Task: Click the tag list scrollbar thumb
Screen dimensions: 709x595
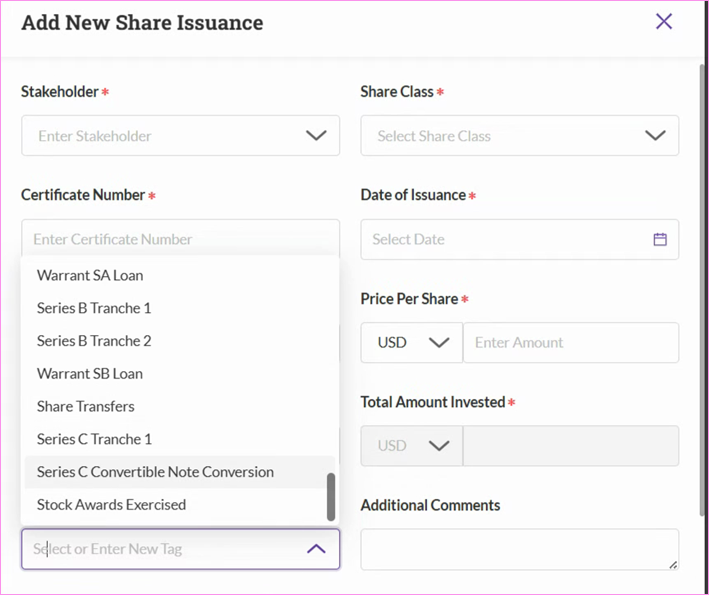Action: coord(331,496)
